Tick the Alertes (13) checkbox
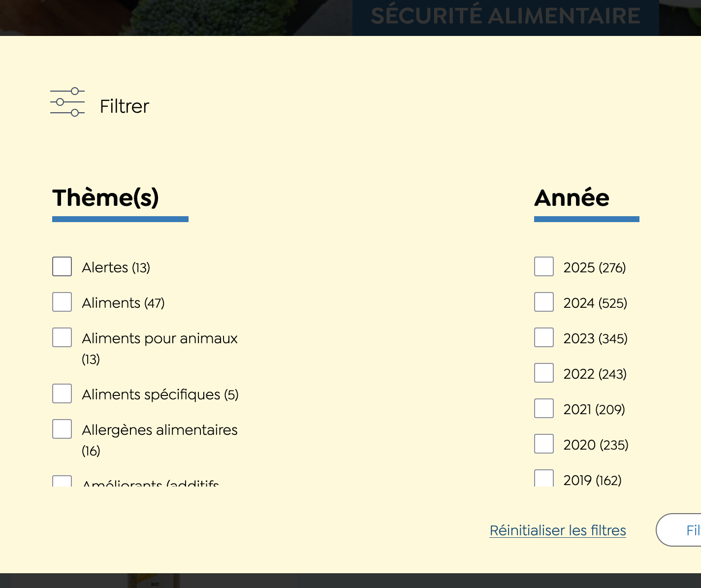This screenshot has width=701, height=588. (x=62, y=266)
